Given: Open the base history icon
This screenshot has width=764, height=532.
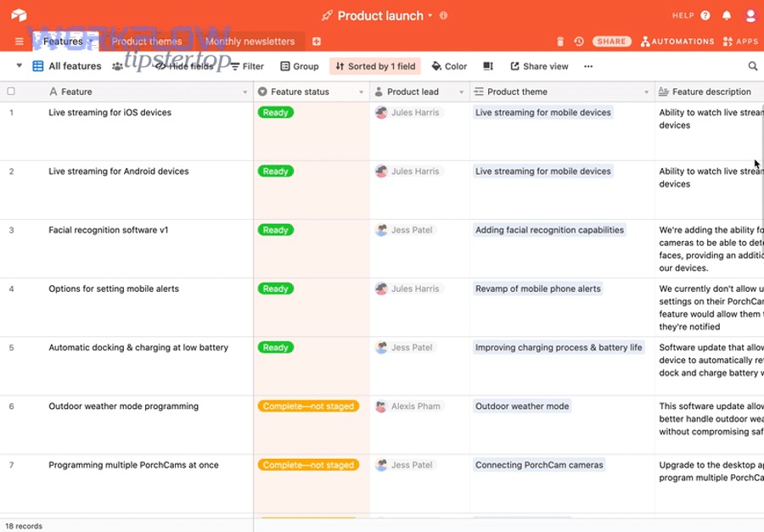Looking at the screenshot, I should tap(579, 42).
